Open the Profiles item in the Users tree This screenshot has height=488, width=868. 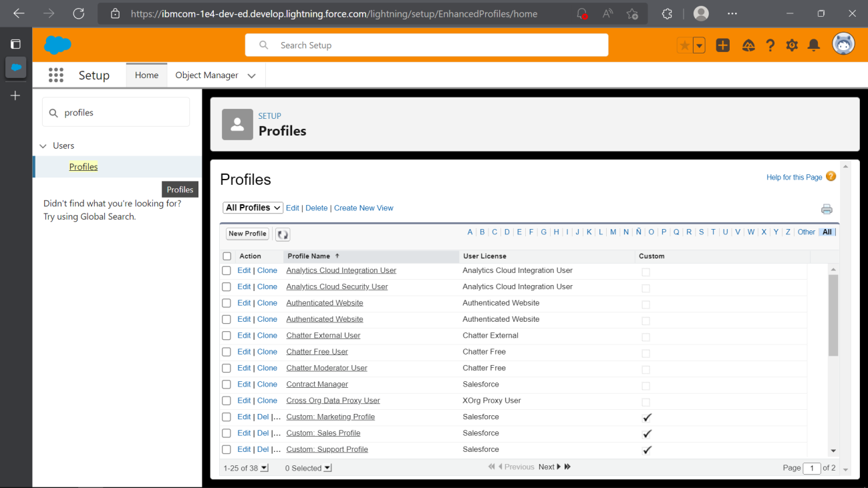point(83,166)
